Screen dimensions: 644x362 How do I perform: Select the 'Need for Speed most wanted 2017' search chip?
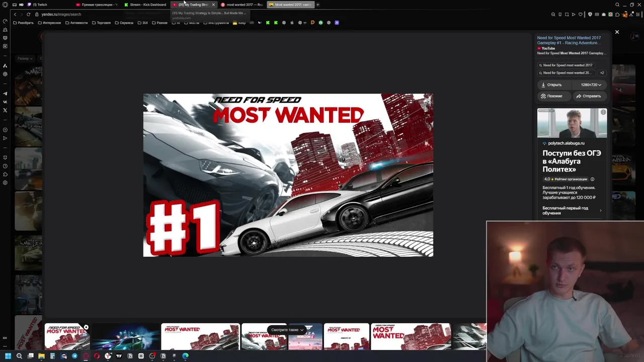[566, 65]
